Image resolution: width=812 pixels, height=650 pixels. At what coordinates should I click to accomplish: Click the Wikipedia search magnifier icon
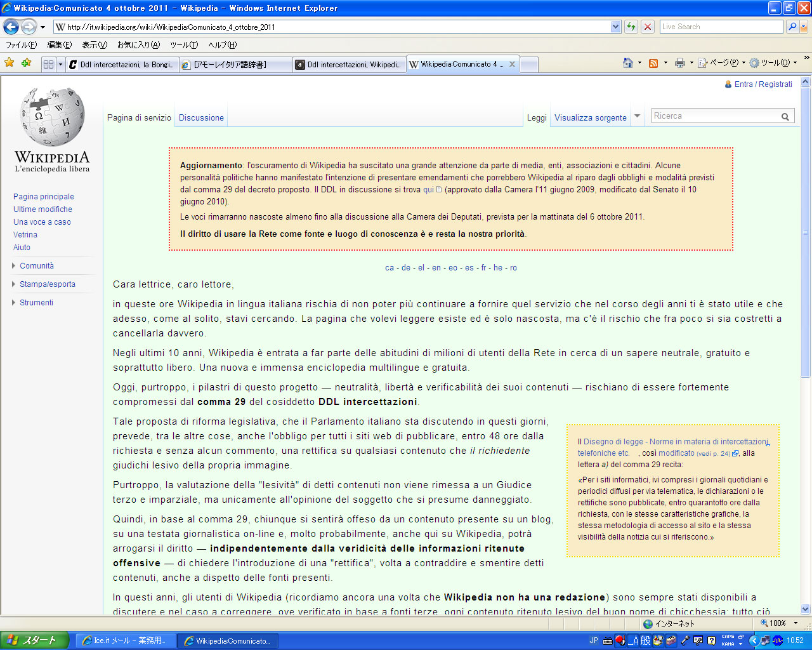click(785, 117)
